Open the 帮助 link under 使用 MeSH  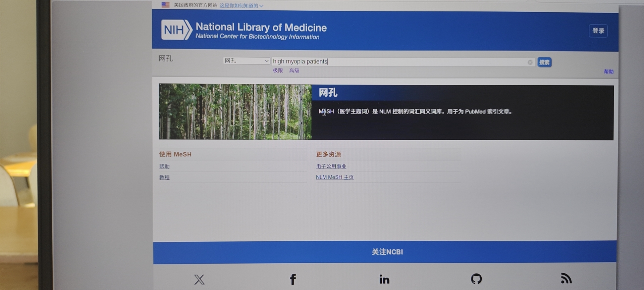pos(164,166)
